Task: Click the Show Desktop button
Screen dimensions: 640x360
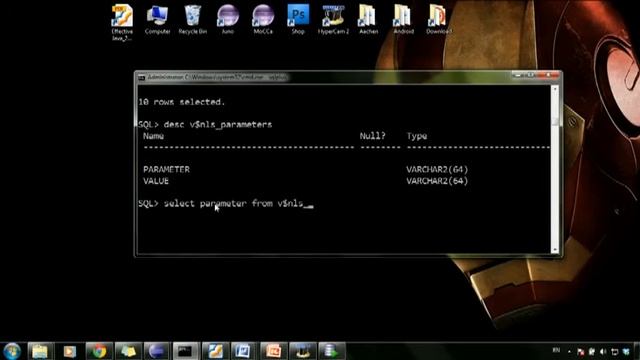Action: click(638, 351)
